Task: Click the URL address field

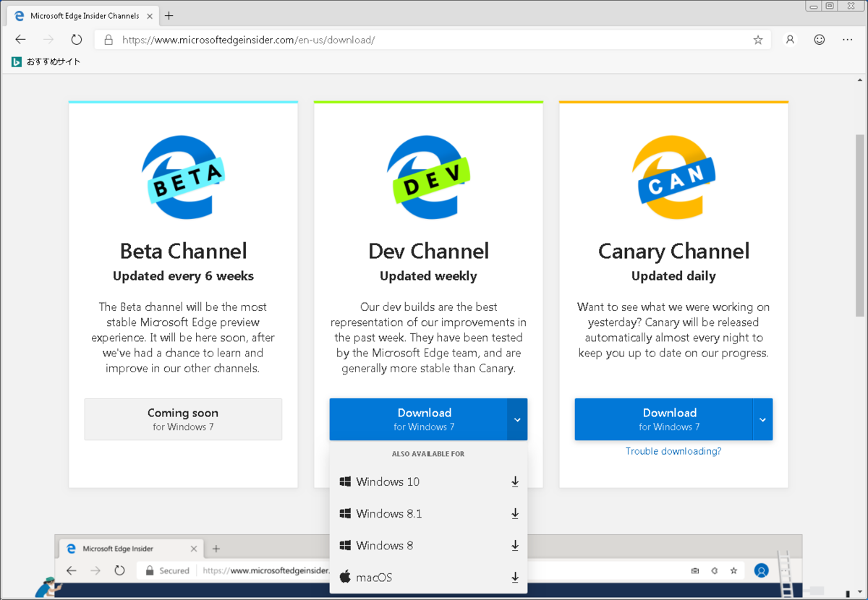Action: click(434, 40)
